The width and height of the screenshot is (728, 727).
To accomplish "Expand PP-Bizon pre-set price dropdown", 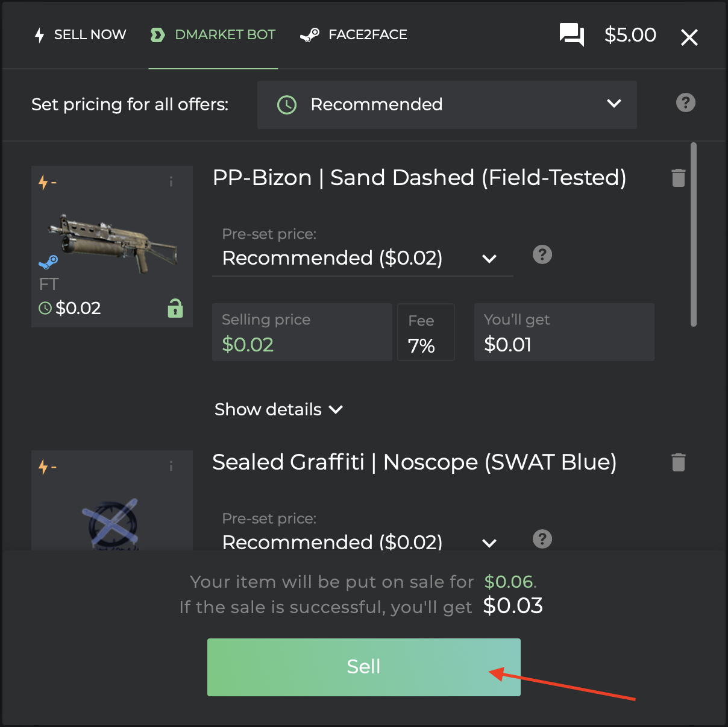I will pyautogui.click(x=363, y=258).
